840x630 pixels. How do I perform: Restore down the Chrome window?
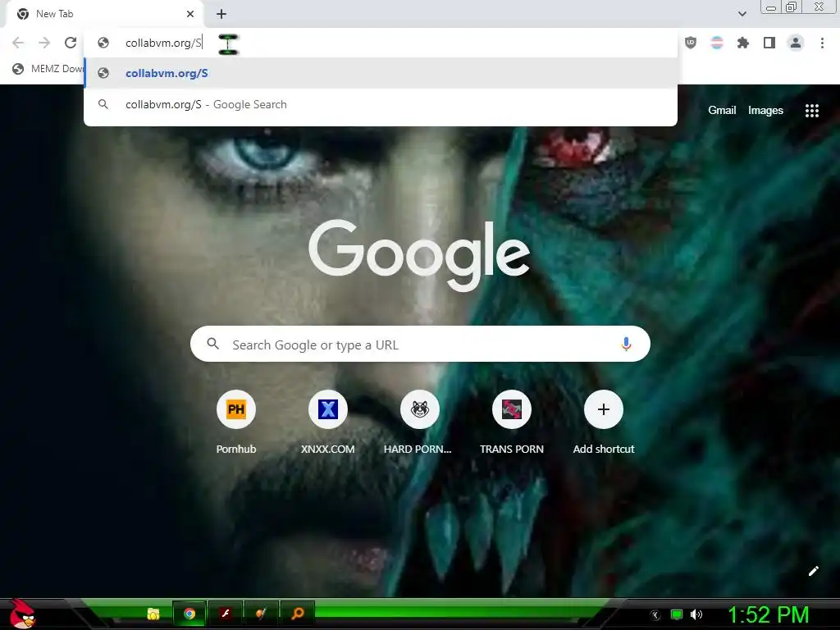click(x=791, y=7)
